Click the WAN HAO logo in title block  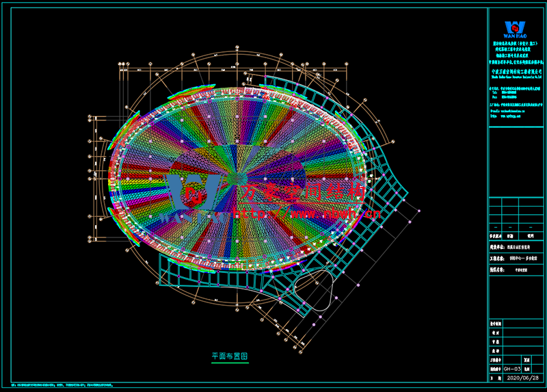[x=513, y=27]
